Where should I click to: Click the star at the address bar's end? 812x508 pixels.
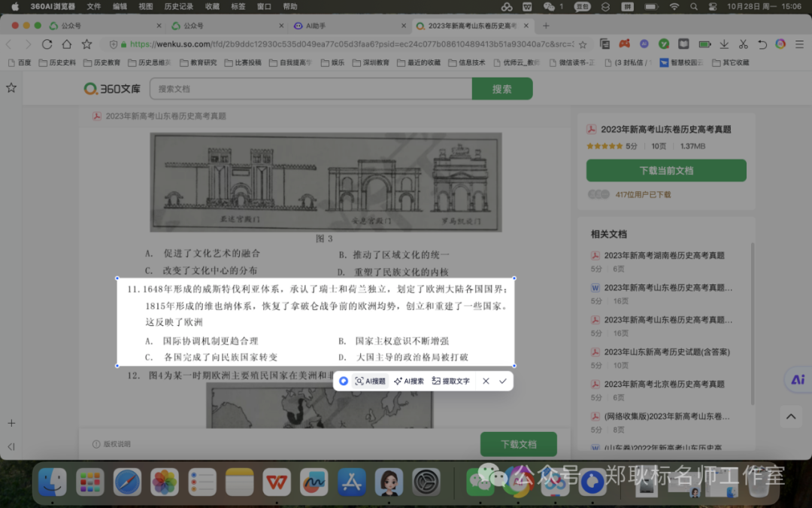583,44
